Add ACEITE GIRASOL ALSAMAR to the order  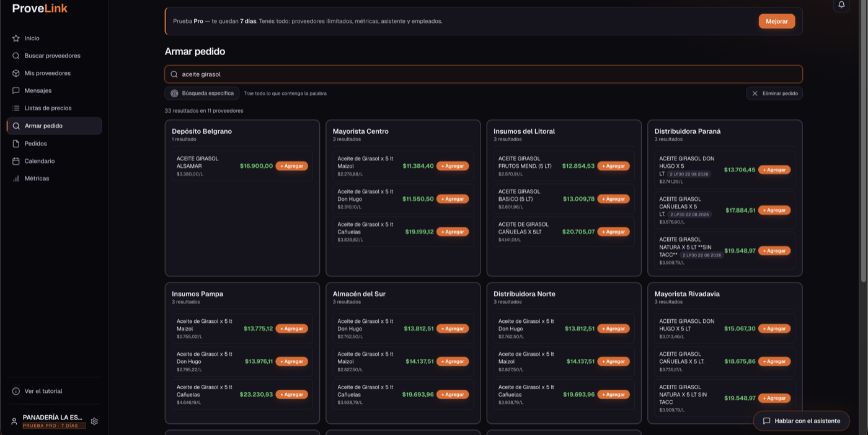[291, 166]
